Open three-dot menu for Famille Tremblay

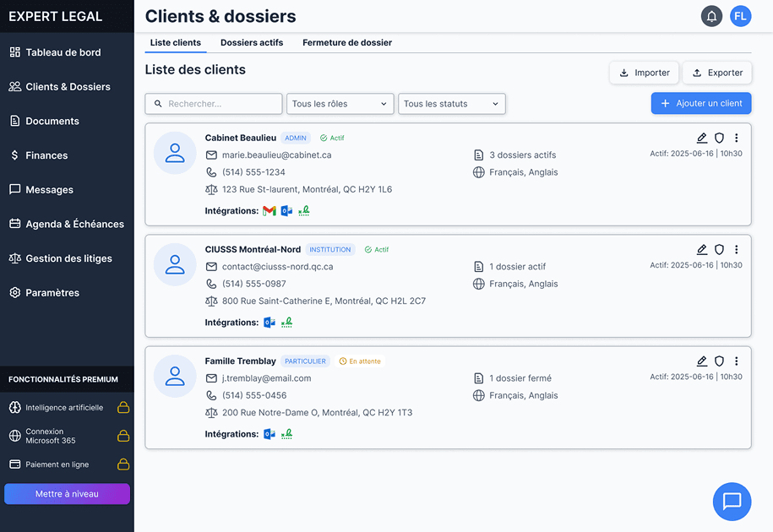tap(737, 361)
